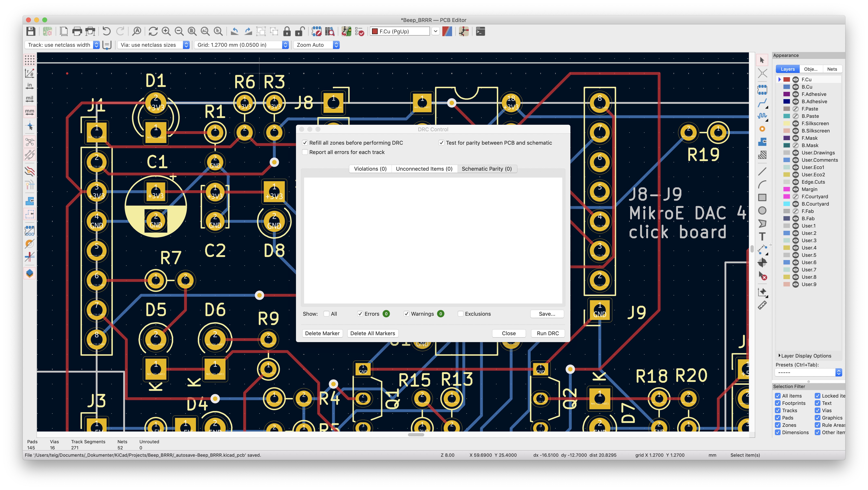Open the print dialog icon

77,31
